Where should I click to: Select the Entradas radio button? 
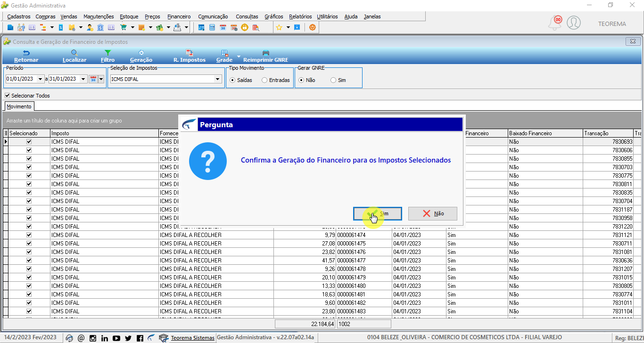264,80
